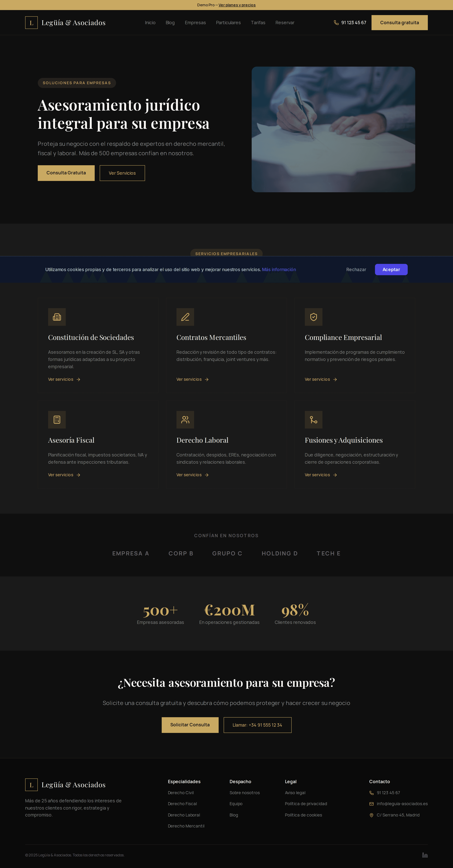Click the phone icon next to 91 123 45 67 in header
Viewport: 453px width, 868px height.
[x=336, y=23]
